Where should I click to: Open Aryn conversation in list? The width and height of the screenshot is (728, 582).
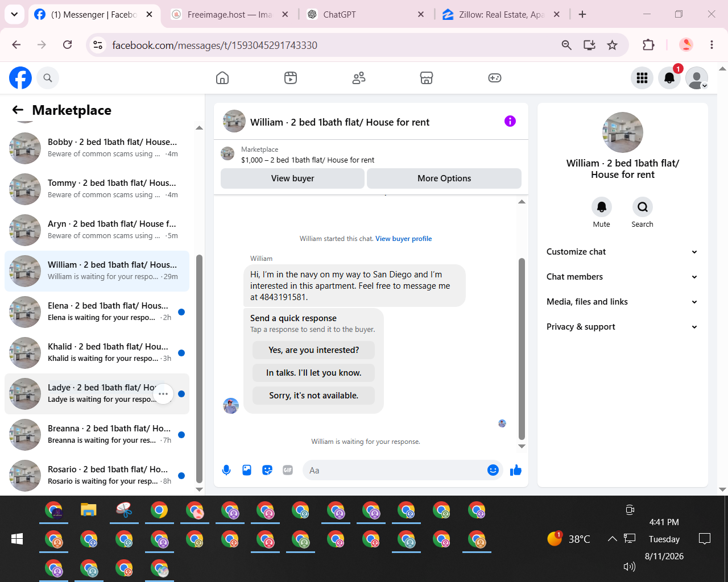tap(97, 230)
